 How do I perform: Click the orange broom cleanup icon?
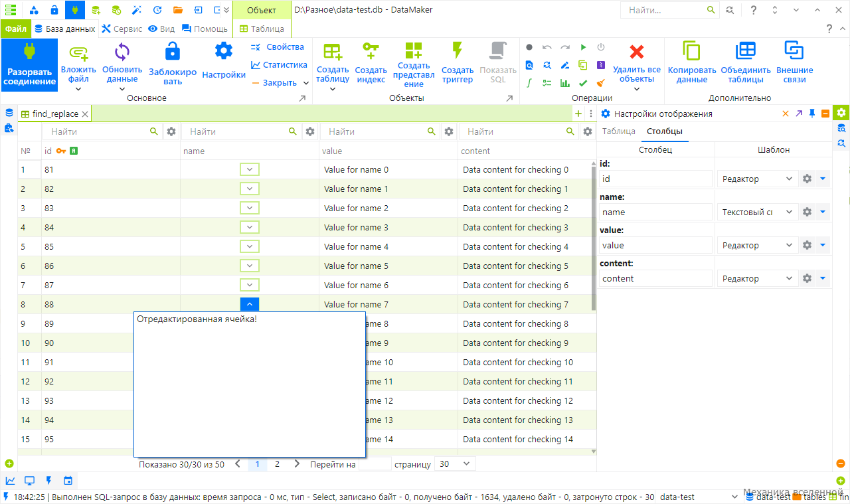pyautogui.click(x=601, y=83)
